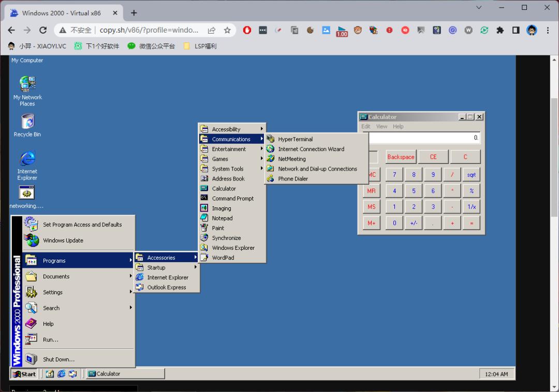Open the View menu in Calculator
Image resolution: width=559 pixels, height=392 pixels.
[x=381, y=126]
